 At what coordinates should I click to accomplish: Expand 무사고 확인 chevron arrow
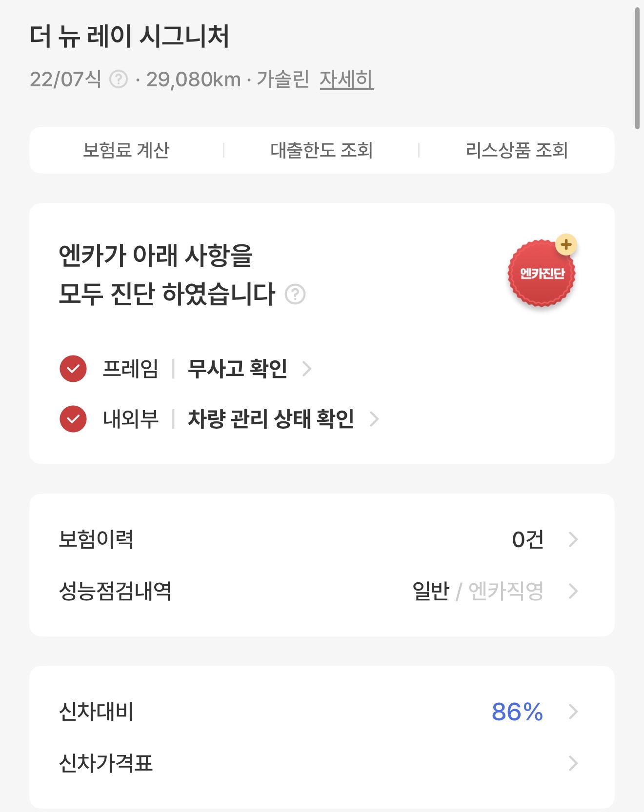tap(307, 369)
